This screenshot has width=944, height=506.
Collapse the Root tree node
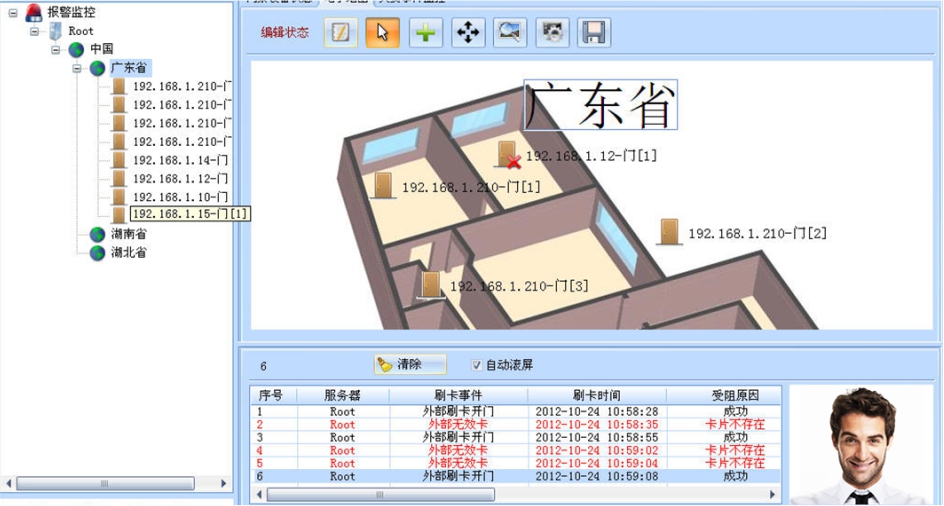tap(34, 31)
